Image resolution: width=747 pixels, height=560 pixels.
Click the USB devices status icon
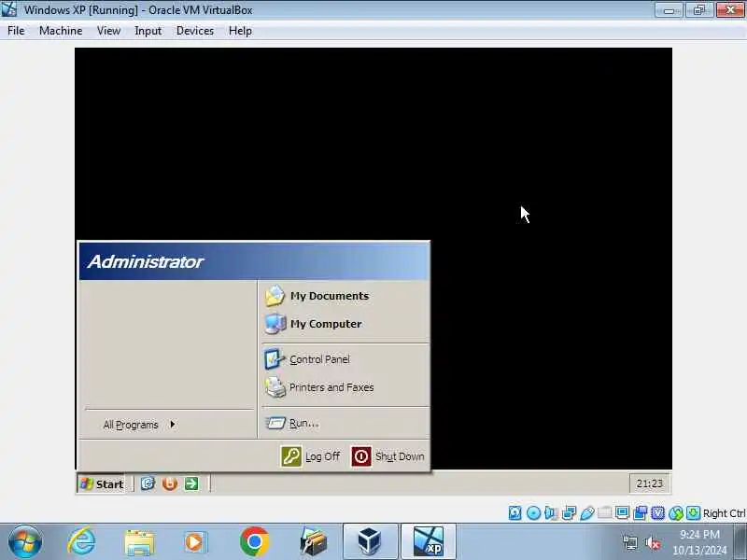pos(587,512)
